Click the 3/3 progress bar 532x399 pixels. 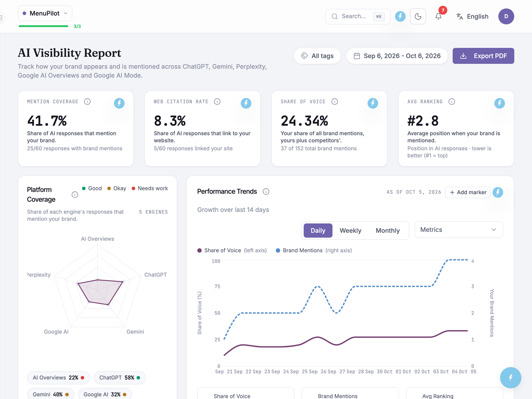point(43,26)
